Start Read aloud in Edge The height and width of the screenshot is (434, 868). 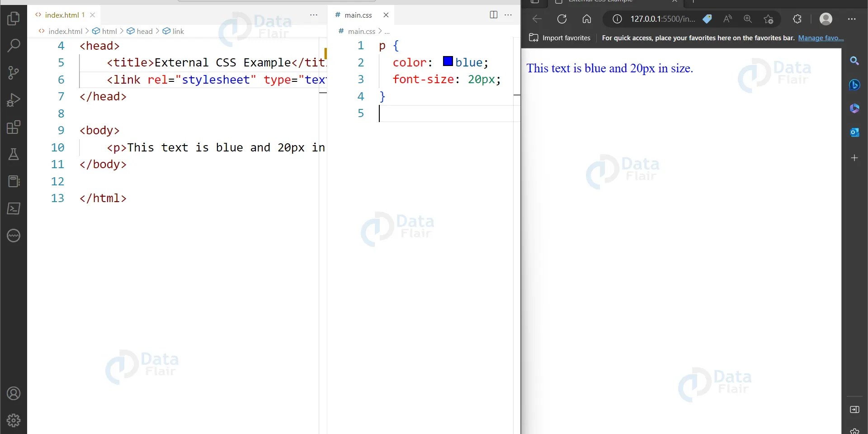727,19
